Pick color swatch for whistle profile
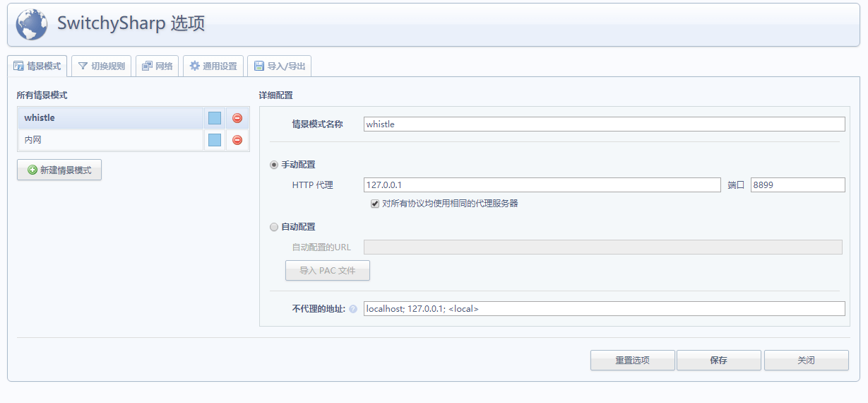 coord(215,118)
